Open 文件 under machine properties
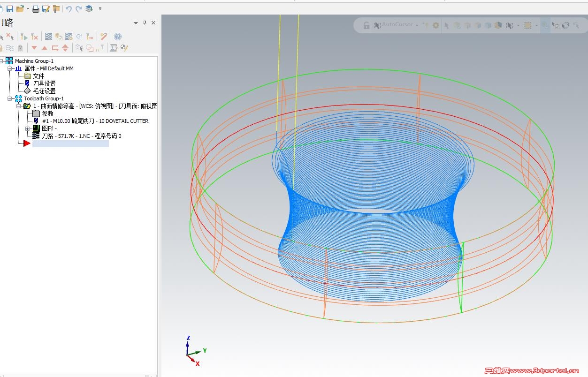Screen dimensions: 588x377 click(38, 76)
